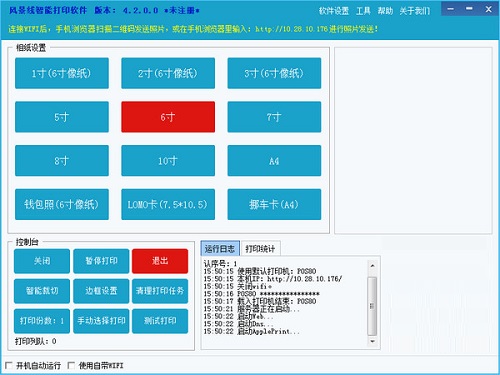Click log line 使用默认打印机: POS80
This screenshot has height=375, width=500.
[260, 271]
